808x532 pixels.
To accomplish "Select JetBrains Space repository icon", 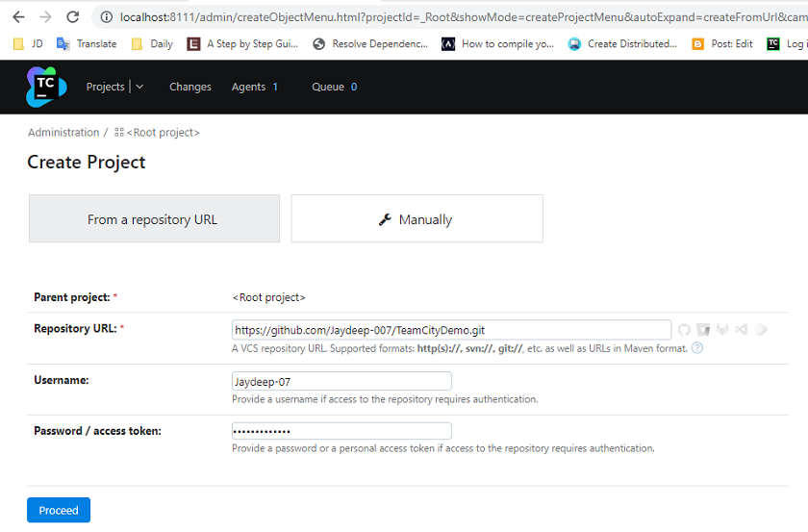I will [x=761, y=329].
